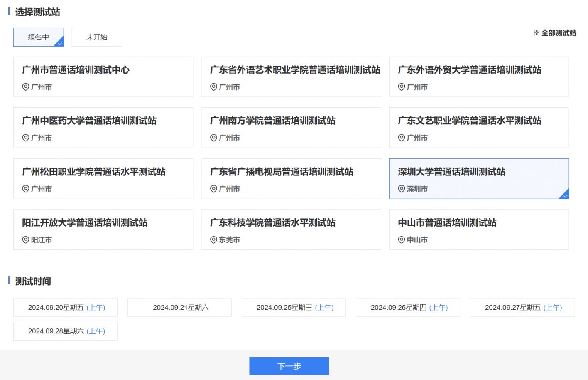The height and width of the screenshot is (380, 588).
Task: Select 广东省外语艺术职业学院普通话培训测试站 card
Action: [291, 77]
